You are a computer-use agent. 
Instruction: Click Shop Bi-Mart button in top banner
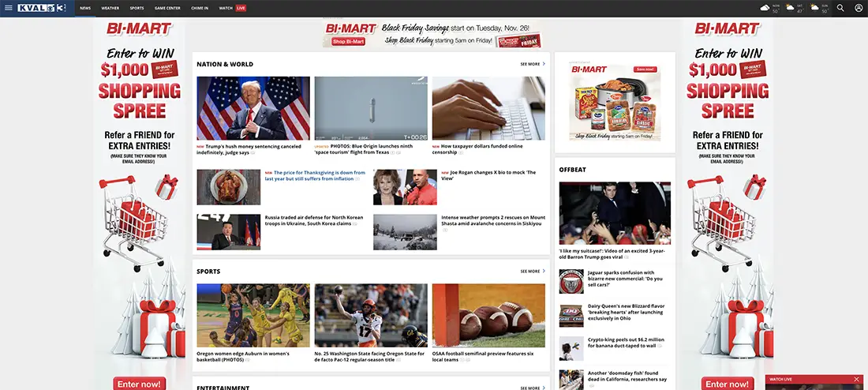pos(348,41)
